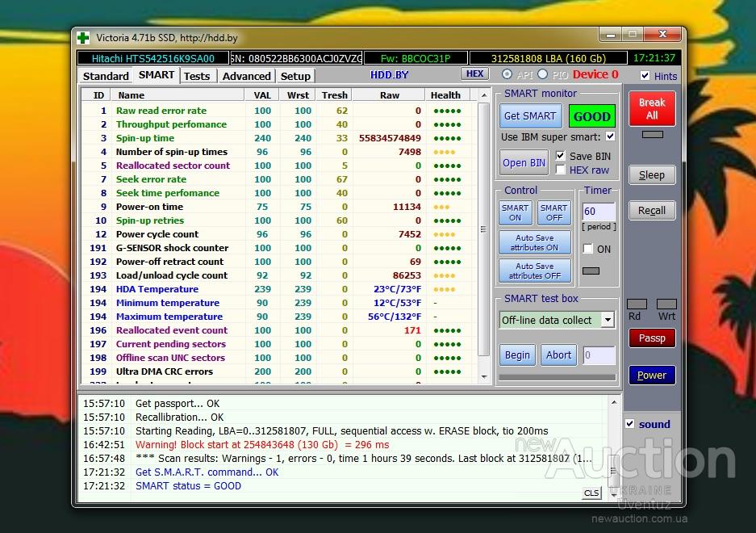Toggle Use IBM super smart checkbox
The height and width of the screenshot is (533, 756).
(x=611, y=136)
